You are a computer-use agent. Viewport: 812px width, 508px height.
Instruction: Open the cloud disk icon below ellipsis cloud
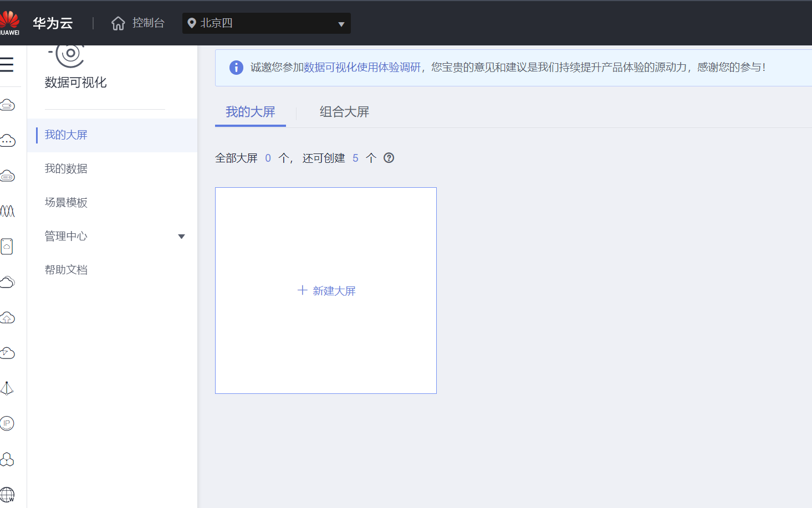point(7,176)
